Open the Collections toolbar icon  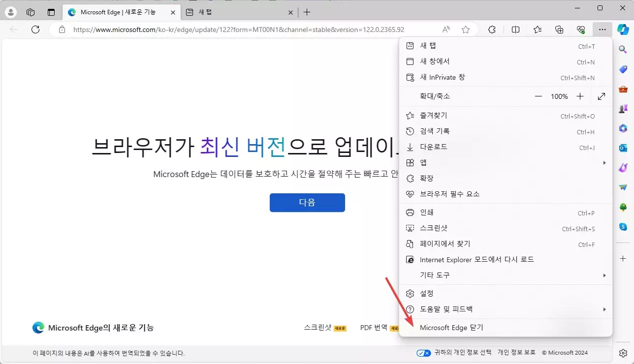click(559, 30)
